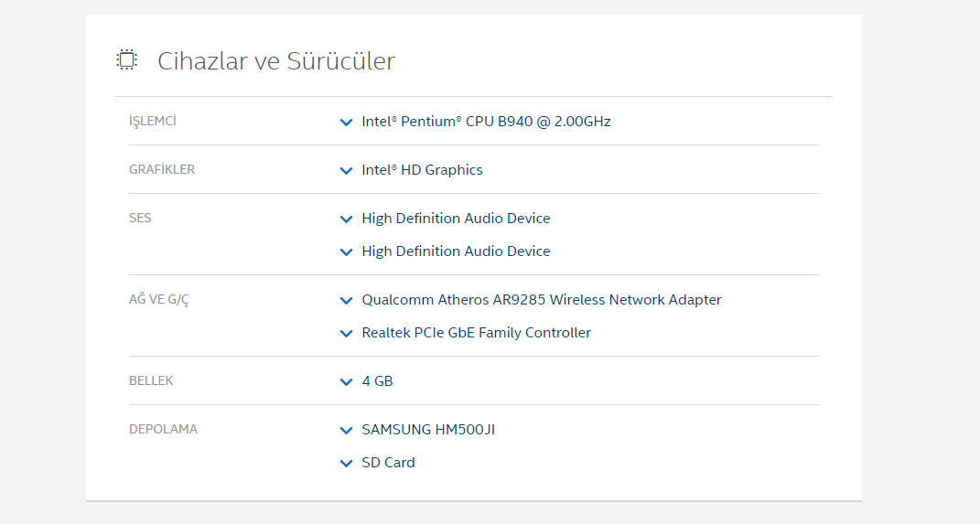The width and height of the screenshot is (980, 524).
Task: Click the chevron of the second High Definition Audio Device
Action: click(346, 251)
